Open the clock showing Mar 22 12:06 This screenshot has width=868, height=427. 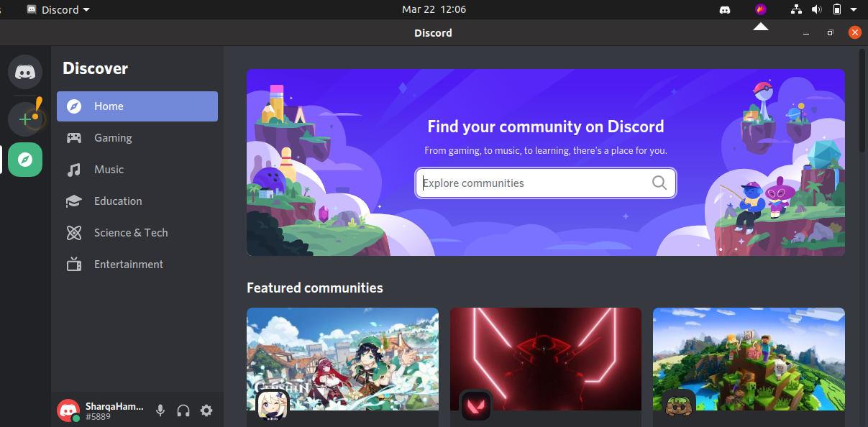pos(434,9)
